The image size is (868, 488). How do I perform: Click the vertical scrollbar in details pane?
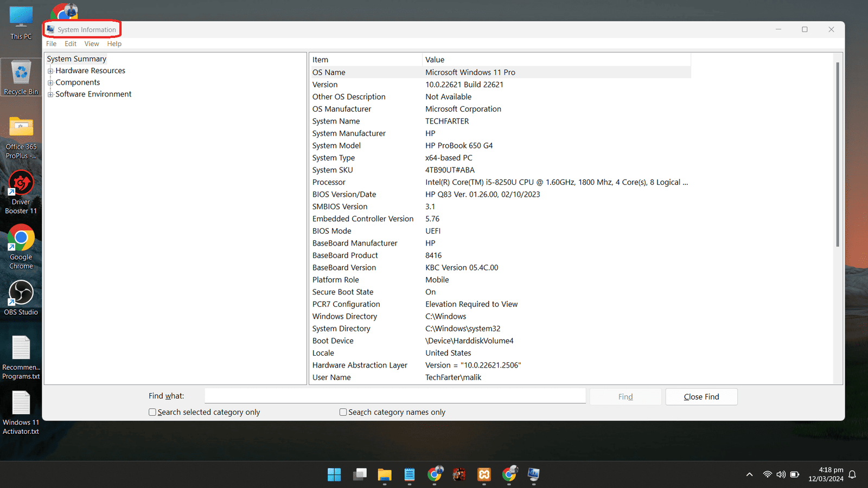click(x=838, y=155)
